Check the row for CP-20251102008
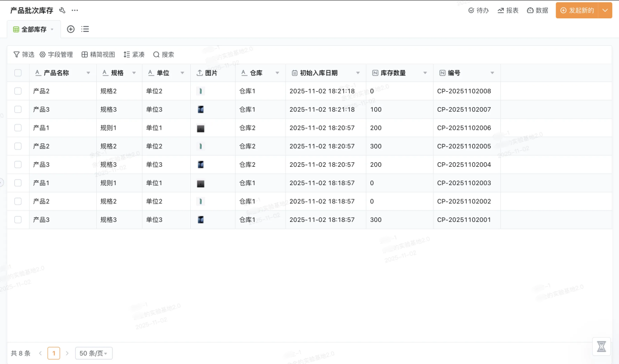 [18, 91]
